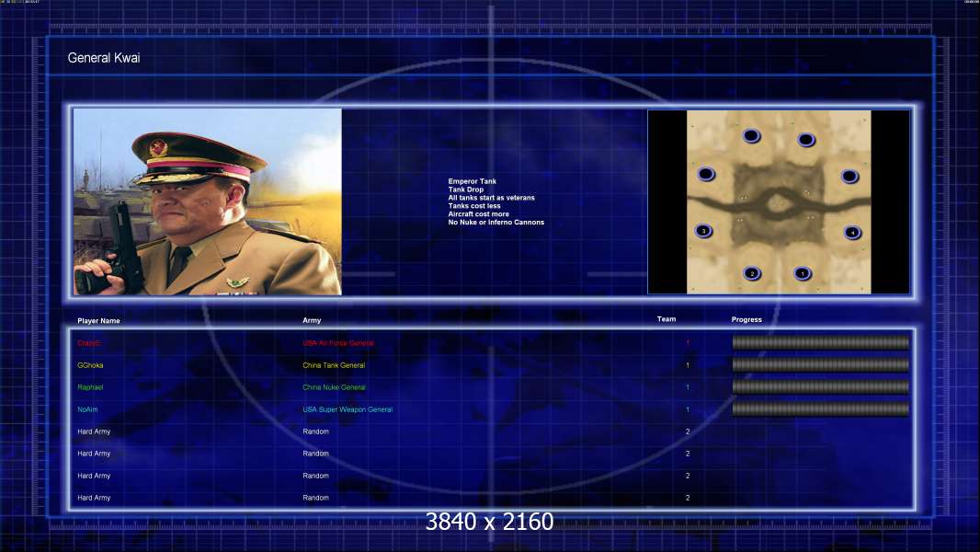Viewport: 980px width, 552px height.
Task: Click the "General Kwai" title text
Action: click(104, 58)
